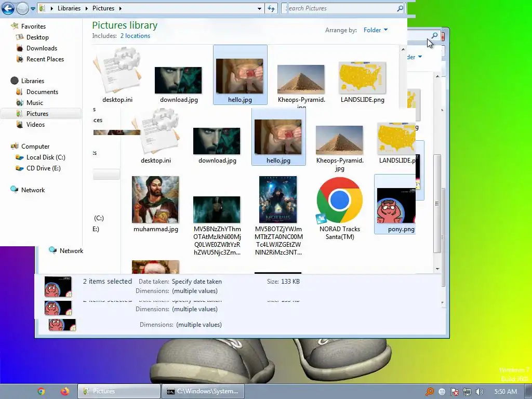Open Local Disk (C:) drive
This screenshot has height=399, width=532.
[x=46, y=157]
